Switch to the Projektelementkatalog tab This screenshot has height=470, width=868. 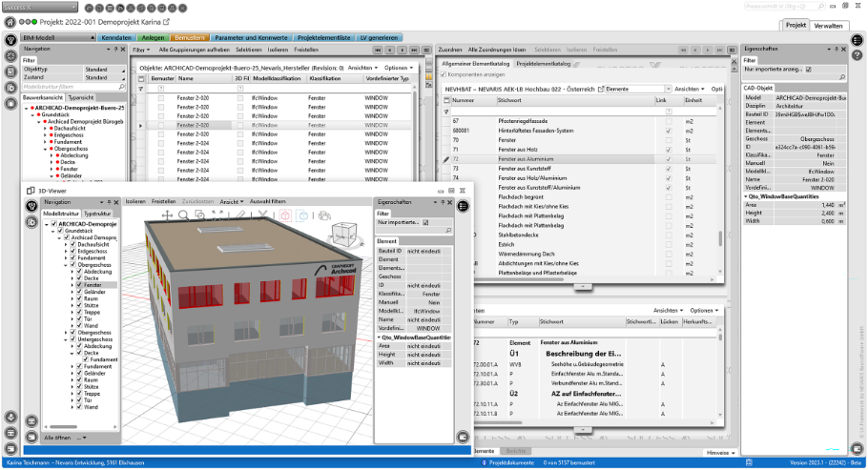coord(543,64)
